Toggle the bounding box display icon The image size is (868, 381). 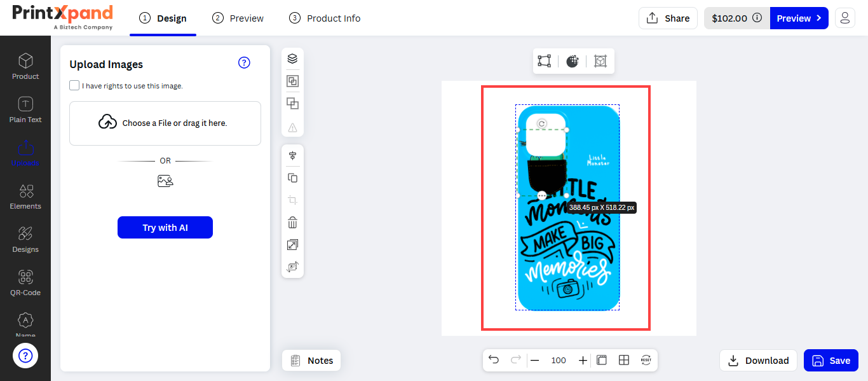[544, 61]
